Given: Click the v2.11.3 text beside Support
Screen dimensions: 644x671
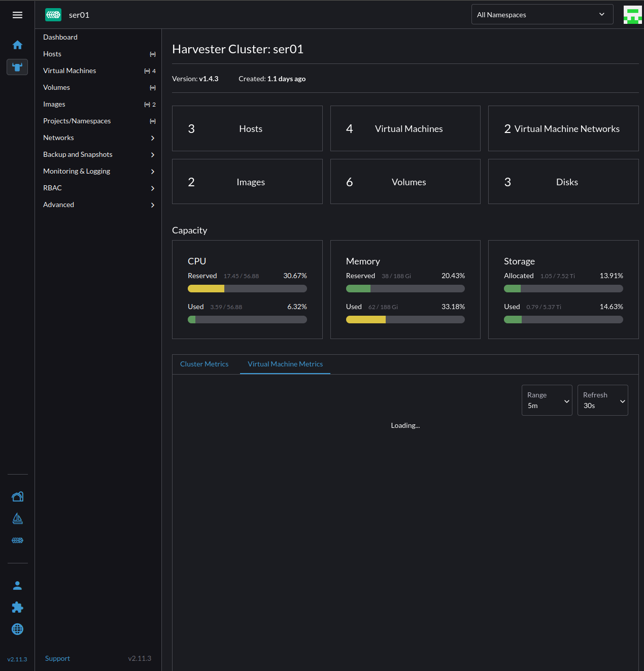Looking at the screenshot, I should tap(140, 658).
